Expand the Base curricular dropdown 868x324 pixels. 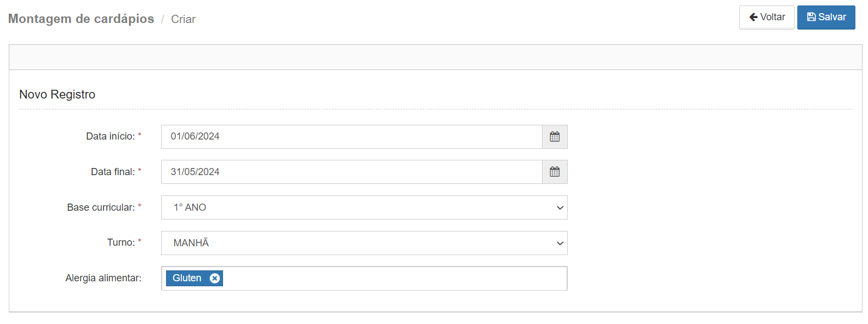(x=364, y=207)
